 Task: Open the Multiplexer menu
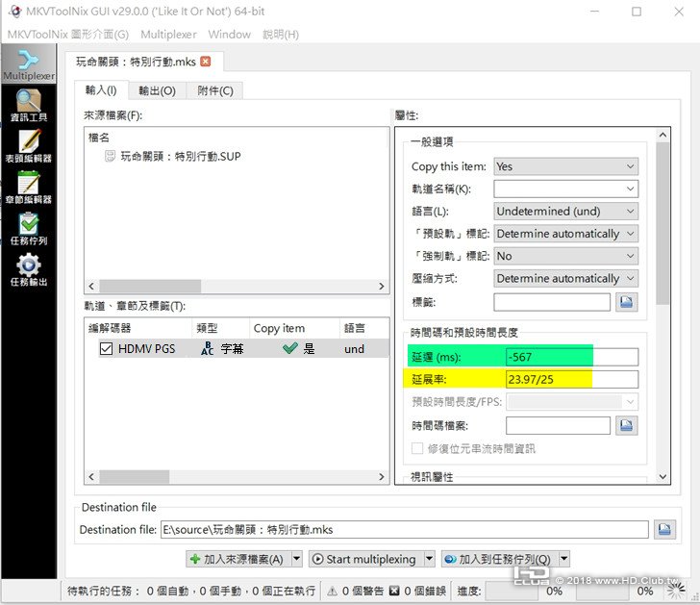tap(168, 35)
